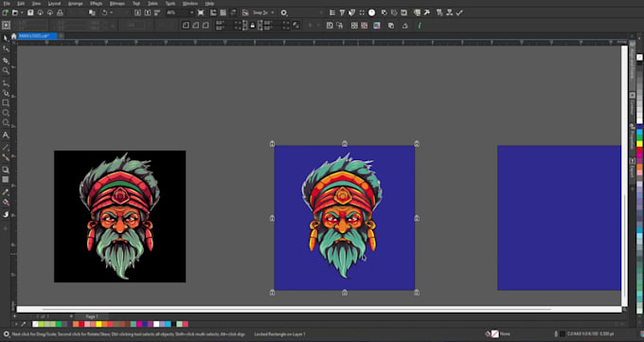Click the add page plus button
The height and width of the screenshot is (342, 644).
point(71,316)
